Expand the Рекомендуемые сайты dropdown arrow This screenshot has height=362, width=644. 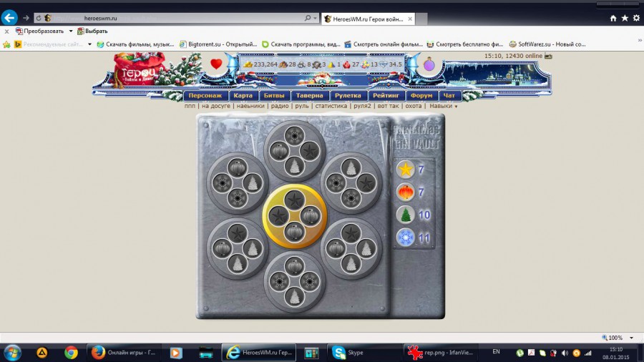coord(89,44)
